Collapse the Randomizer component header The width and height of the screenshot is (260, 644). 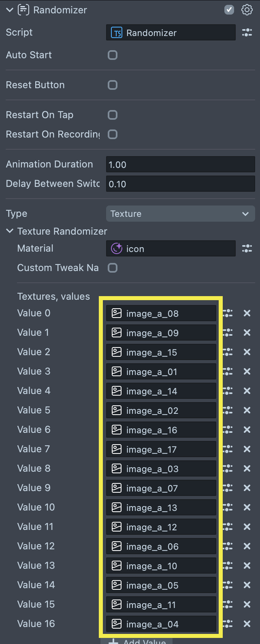tap(10, 10)
